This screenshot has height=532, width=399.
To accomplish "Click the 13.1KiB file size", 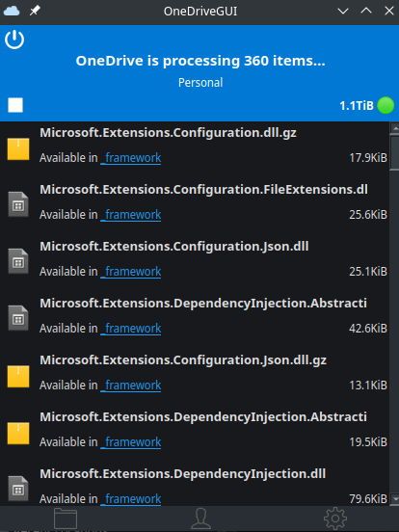I will coord(368,386).
